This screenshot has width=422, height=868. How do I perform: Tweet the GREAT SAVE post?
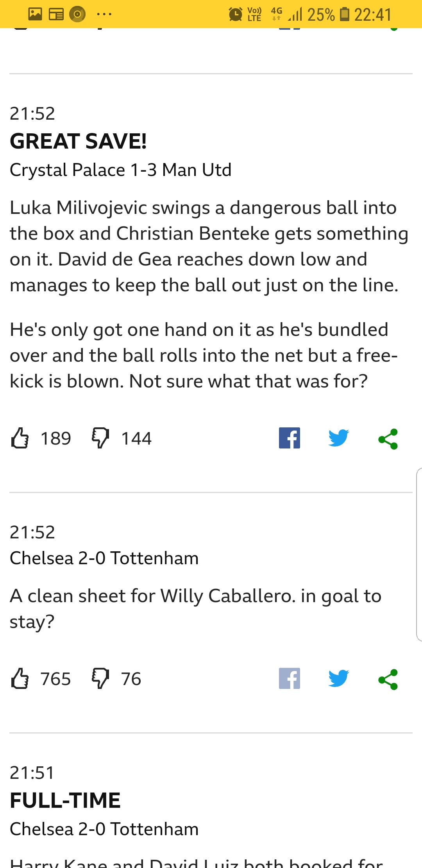(x=338, y=438)
